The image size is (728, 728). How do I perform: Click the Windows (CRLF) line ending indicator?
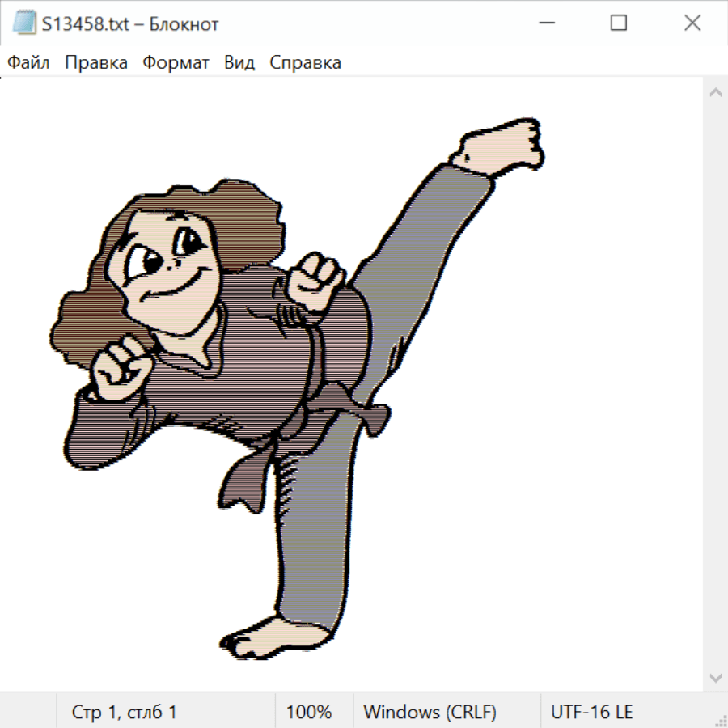click(x=430, y=712)
